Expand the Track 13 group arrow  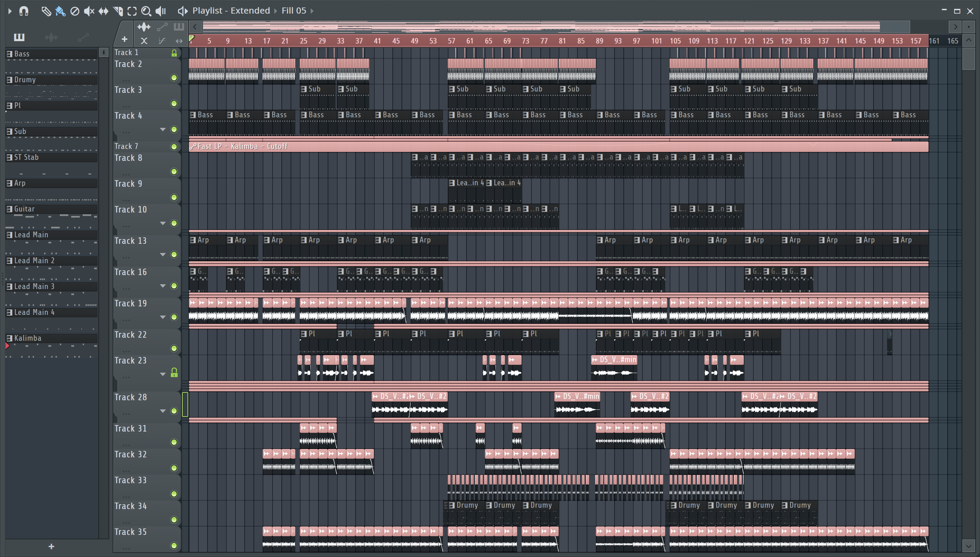163,255
